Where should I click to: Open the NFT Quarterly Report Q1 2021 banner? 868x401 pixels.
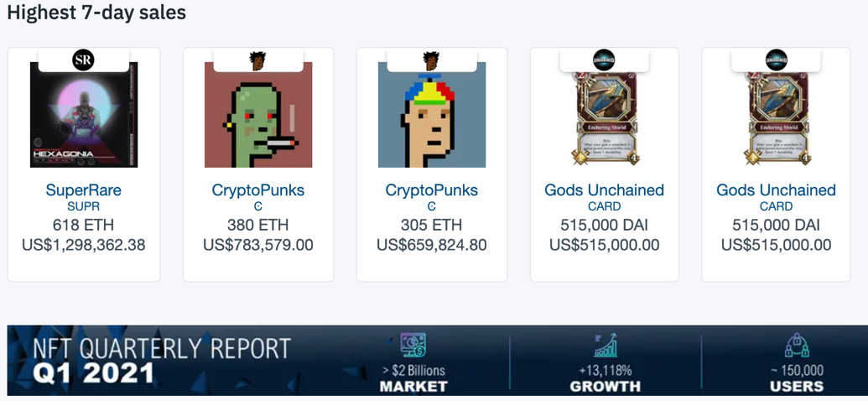(x=434, y=361)
